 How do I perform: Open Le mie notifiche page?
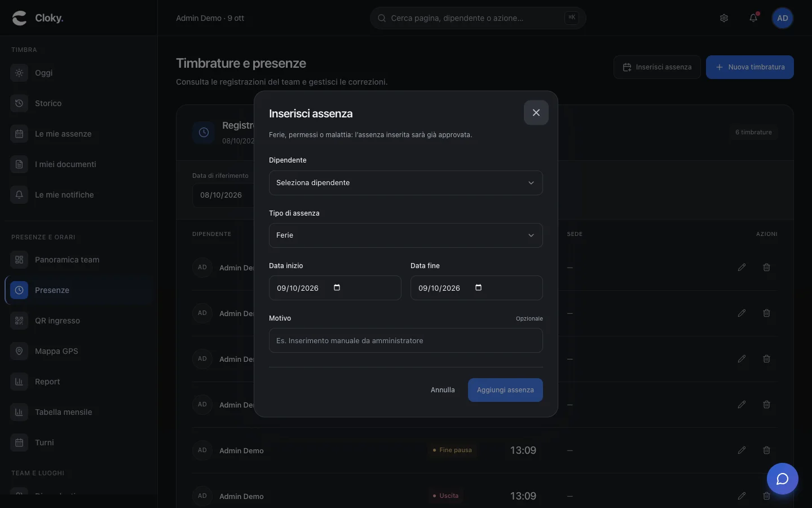pyautogui.click(x=79, y=195)
